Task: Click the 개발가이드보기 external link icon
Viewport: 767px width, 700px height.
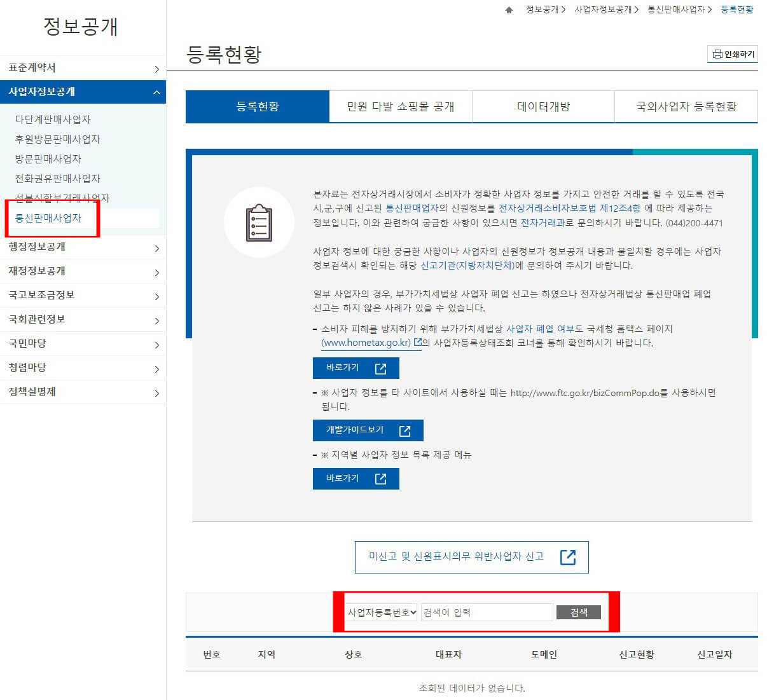Action: [x=406, y=430]
